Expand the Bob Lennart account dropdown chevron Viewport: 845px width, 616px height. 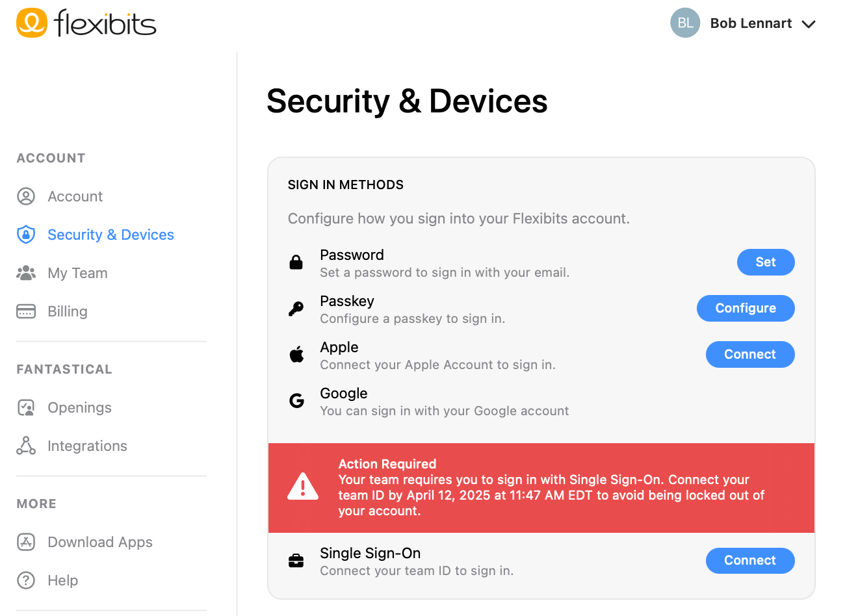(809, 24)
